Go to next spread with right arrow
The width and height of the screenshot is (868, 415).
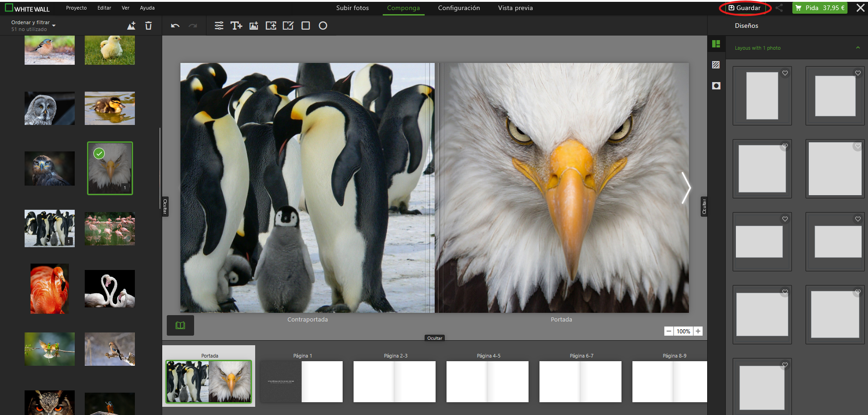click(x=686, y=187)
